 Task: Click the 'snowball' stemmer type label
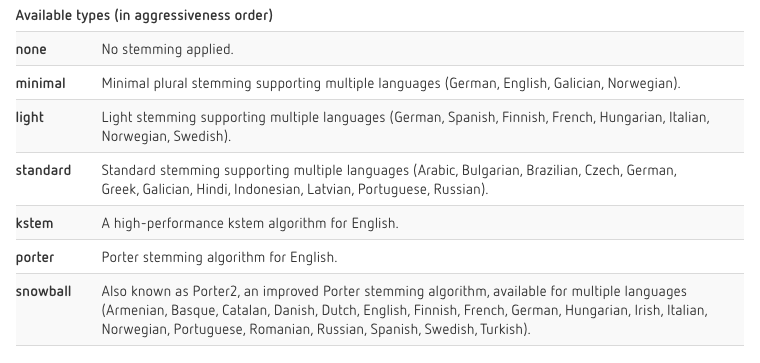point(44,291)
